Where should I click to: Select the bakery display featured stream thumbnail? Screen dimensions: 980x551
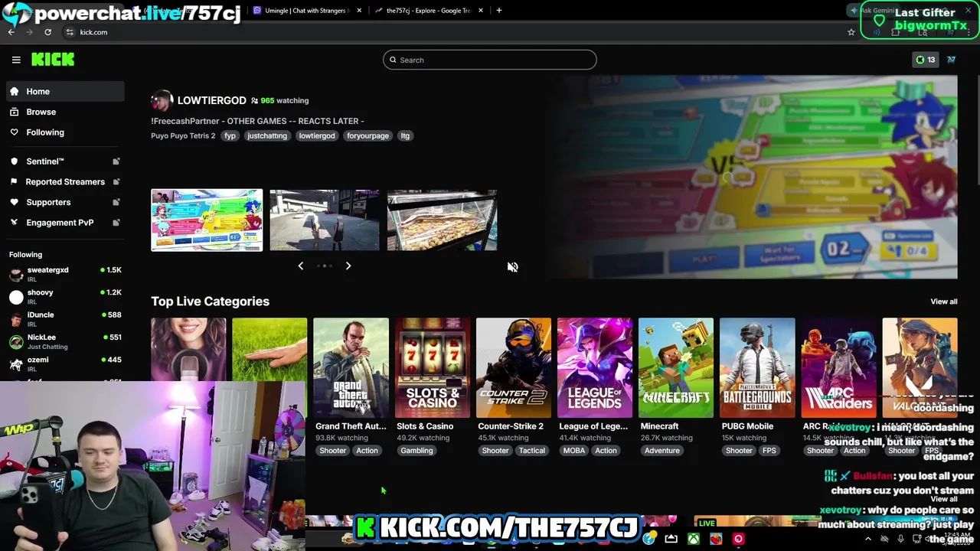coord(442,220)
